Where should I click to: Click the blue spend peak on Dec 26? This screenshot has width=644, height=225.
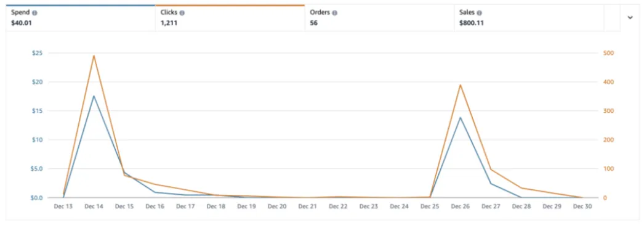click(461, 118)
